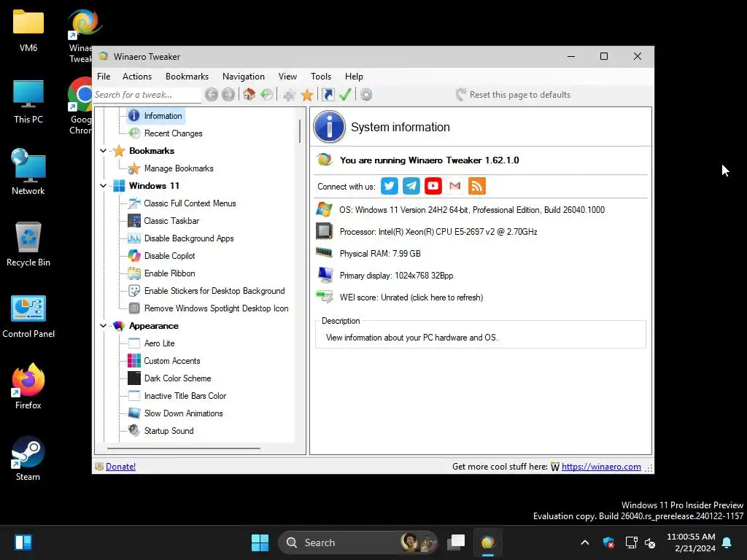Open the Firefox desktop shortcut

pos(28,386)
